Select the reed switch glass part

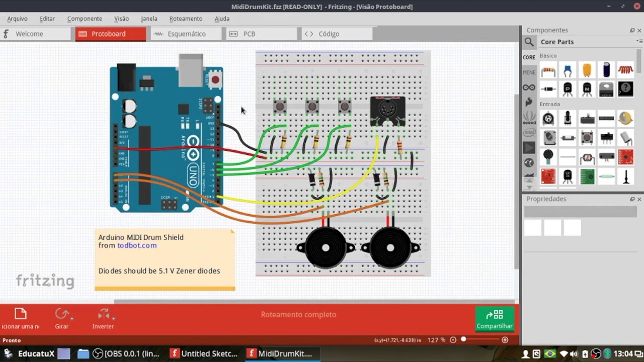click(x=606, y=176)
